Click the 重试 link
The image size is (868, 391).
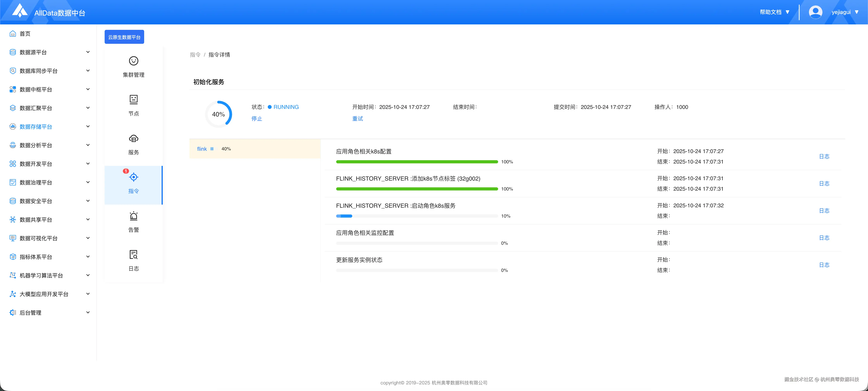click(x=357, y=119)
